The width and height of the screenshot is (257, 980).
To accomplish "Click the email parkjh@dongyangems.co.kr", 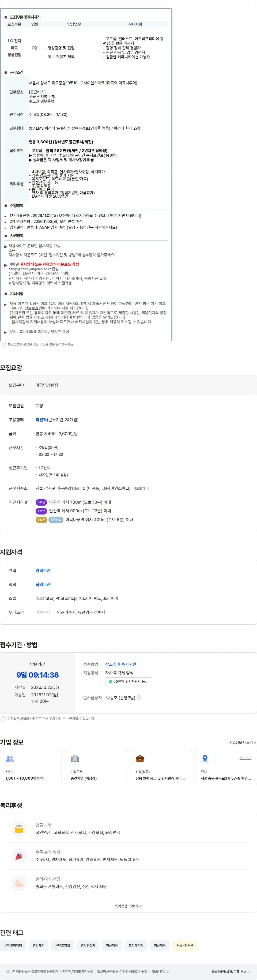I will tap(30, 269).
